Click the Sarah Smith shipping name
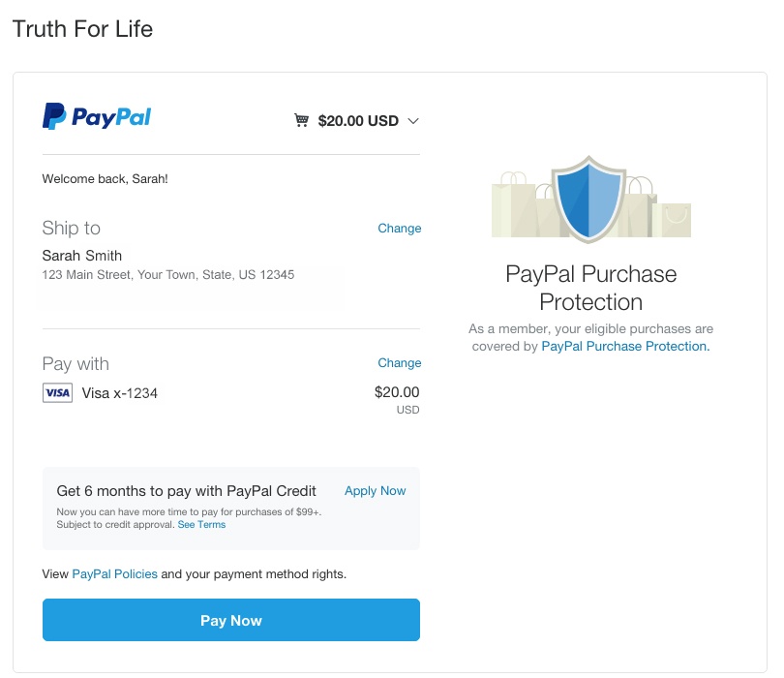 pyautogui.click(x=82, y=256)
